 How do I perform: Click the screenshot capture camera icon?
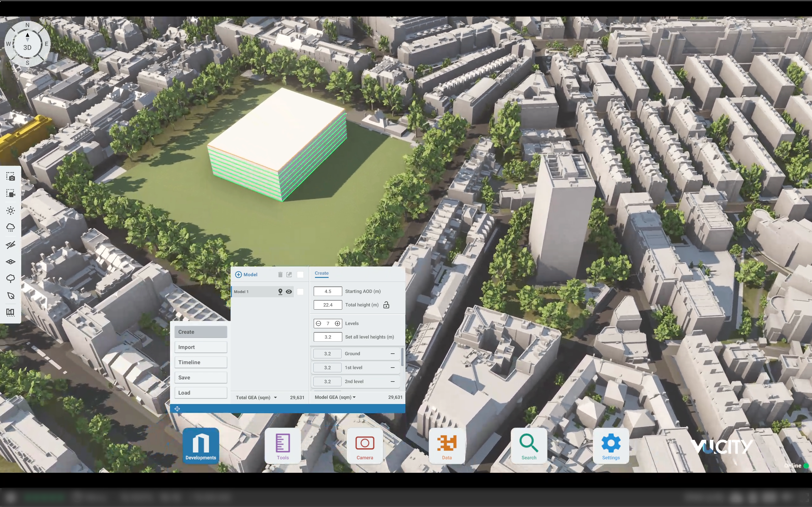(x=10, y=177)
